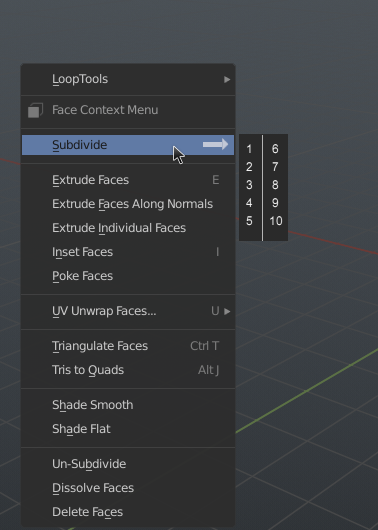Pick number 9 in the subdivide list
The height and width of the screenshot is (530, 378).
[x=275, y=203]
